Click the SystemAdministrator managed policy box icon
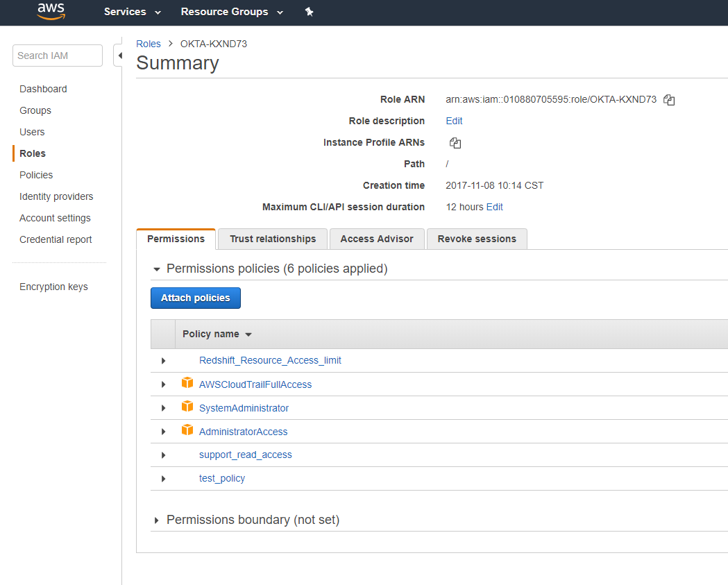Image resolution: width=728 pixels, height=585 pixels. coord(187,407)
